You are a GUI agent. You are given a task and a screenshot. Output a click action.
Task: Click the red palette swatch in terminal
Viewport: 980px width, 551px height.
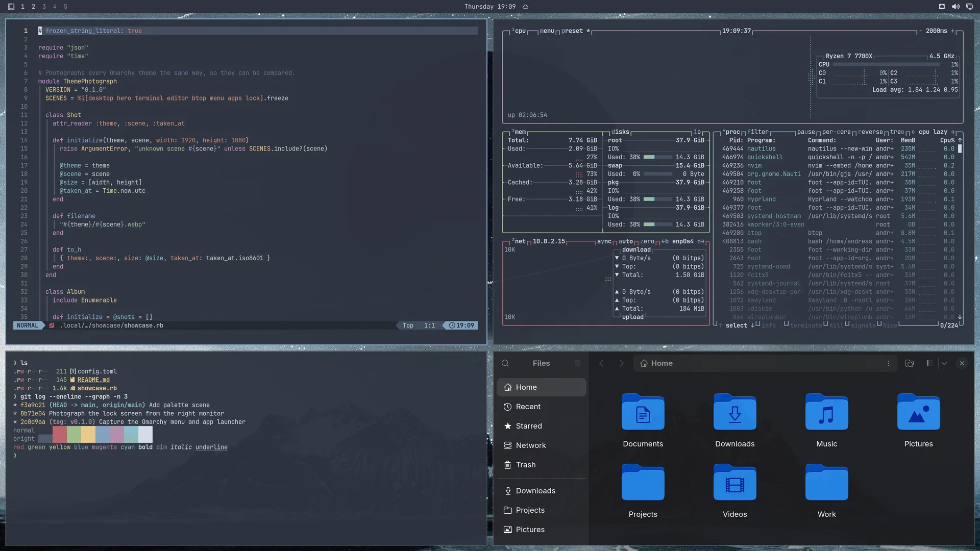59,435
